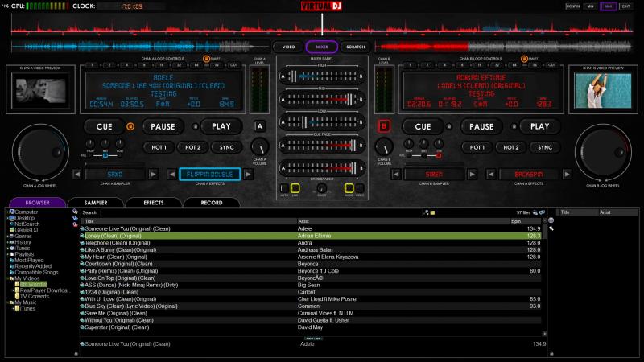Click the red folder icon beside browser tree

(75, 224)
